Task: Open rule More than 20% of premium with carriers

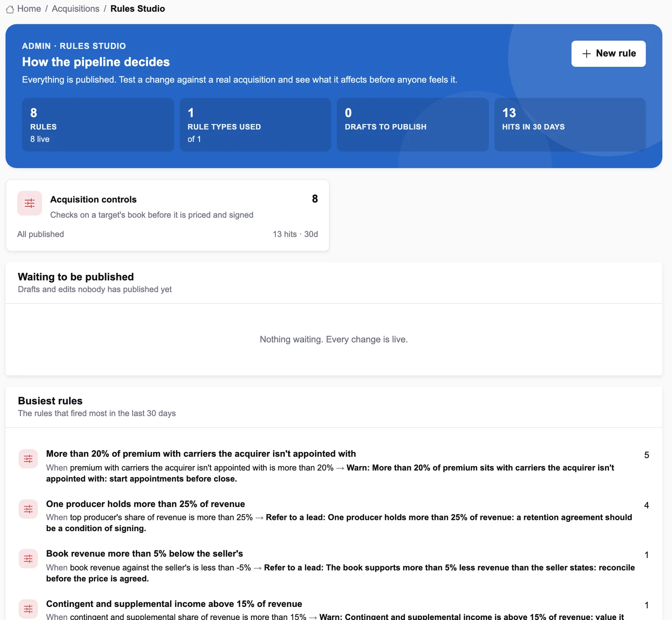Action: (201, 454)
